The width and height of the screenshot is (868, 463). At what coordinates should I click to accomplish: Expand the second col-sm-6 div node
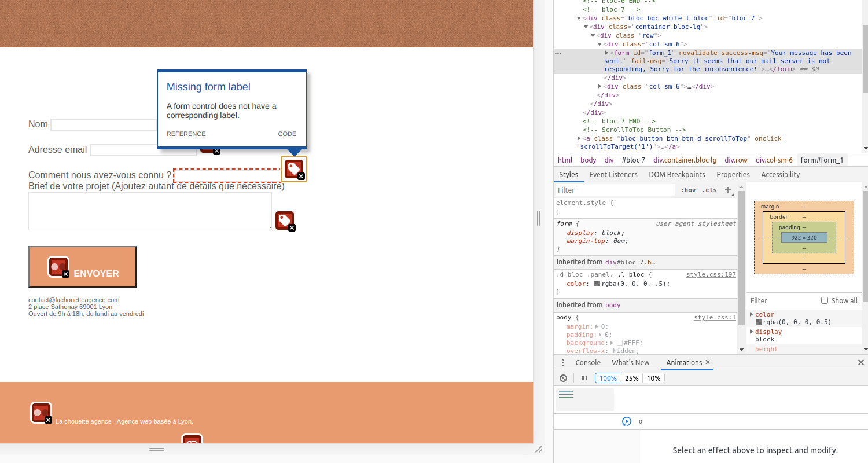pyautogui.click(x=599, y=86)
